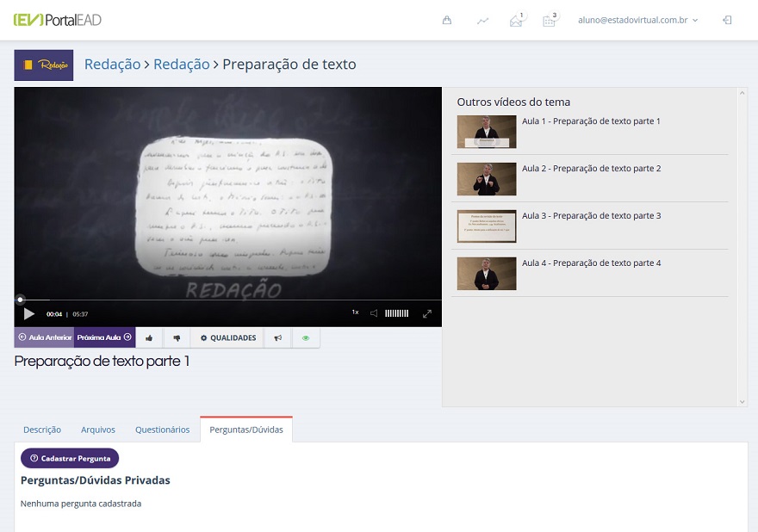Screen dimensions: 758x532
Task: Click the shopping bag icon in header
Action: (x=446, y=21)
